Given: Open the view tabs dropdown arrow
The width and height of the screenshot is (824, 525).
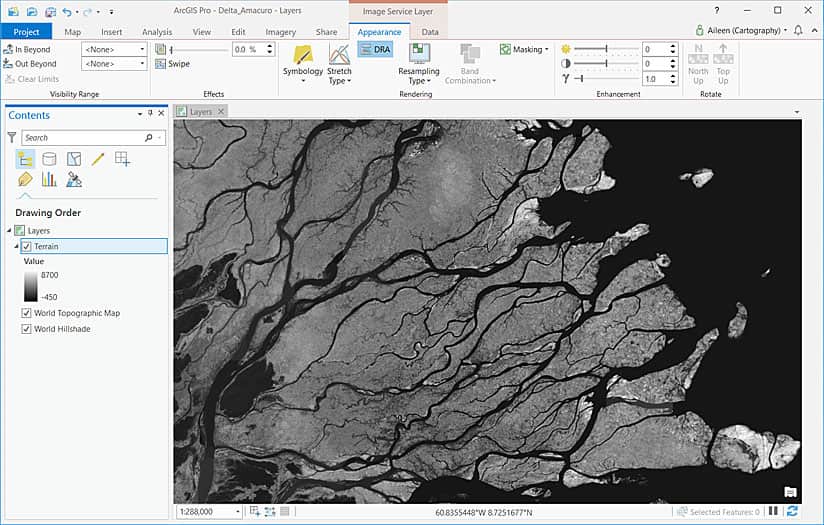Looking at the screenshot, I should (797, 112).
